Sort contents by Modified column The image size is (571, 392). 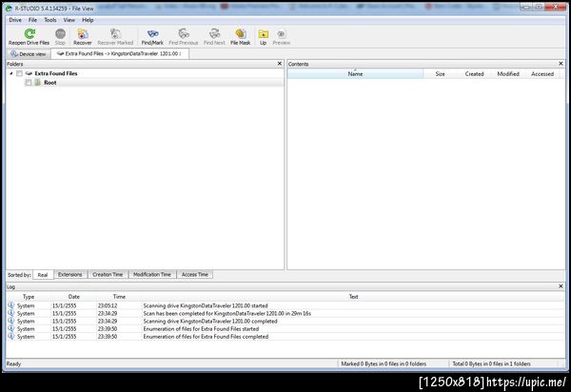508,74
